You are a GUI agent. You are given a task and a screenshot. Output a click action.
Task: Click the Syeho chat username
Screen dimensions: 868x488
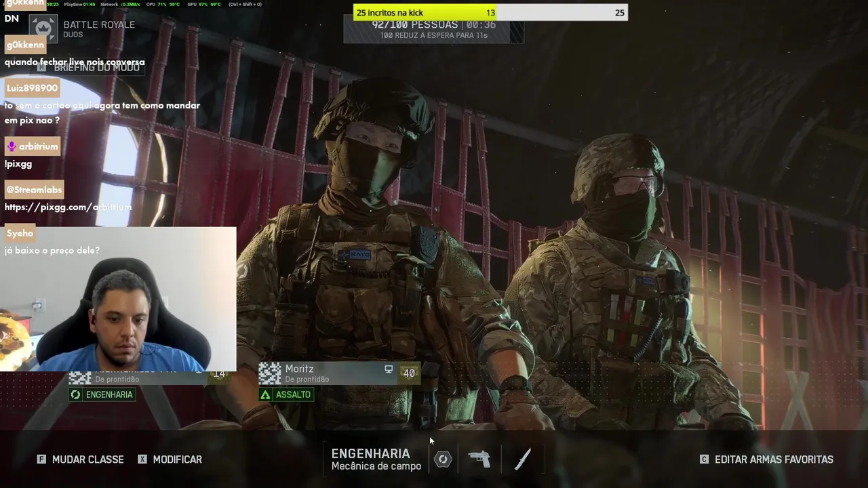[x=20, y=233]
